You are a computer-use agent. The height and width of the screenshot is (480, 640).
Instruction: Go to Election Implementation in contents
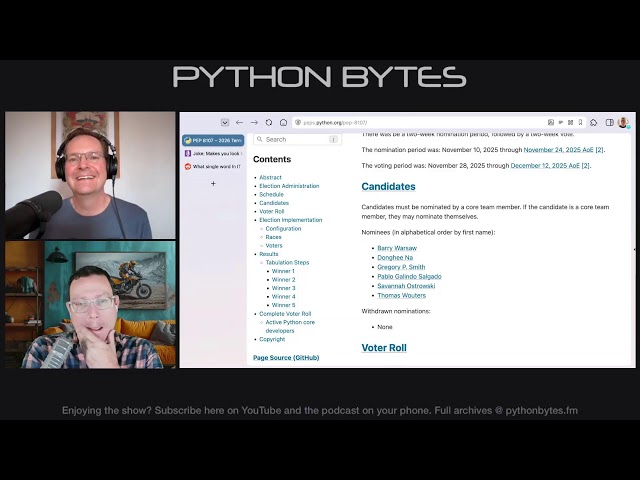[x=291, y=220]
